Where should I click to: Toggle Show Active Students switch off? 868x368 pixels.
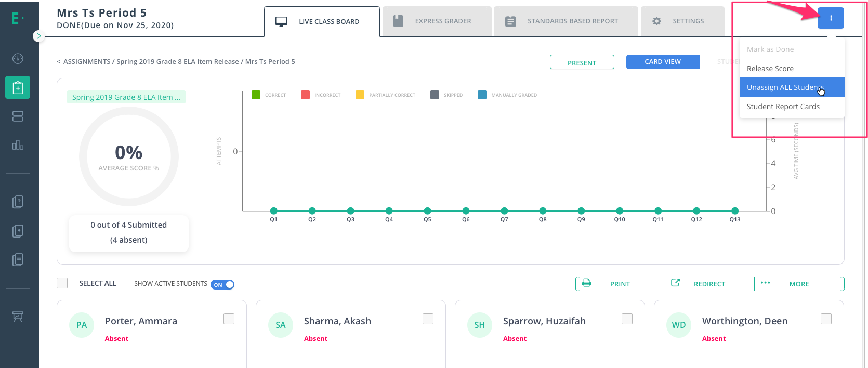222,284
